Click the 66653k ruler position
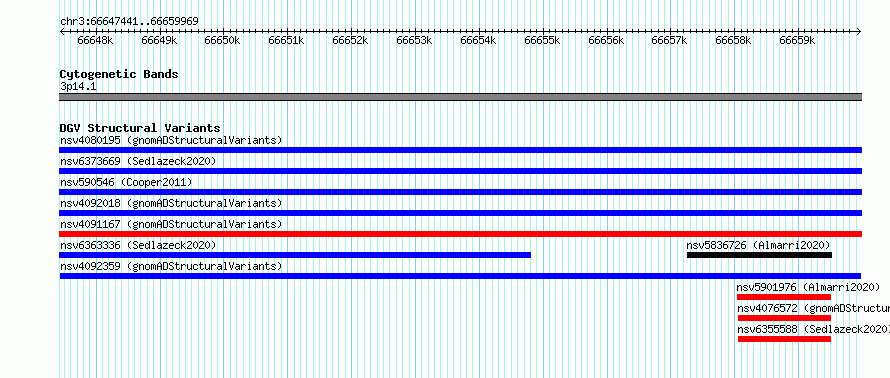 [415, 40]
